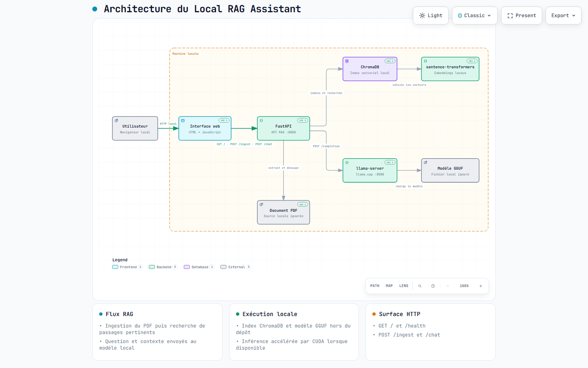Viewport: 588px width, 368px height.
Task: Click the 'indexe et recherche' edge label
Action: (326, 93)
